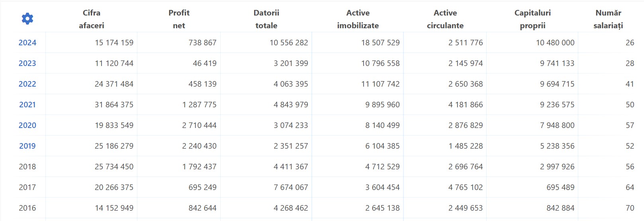Open the blue gear settings icon

pyautogui.click(x=27, y=19)
